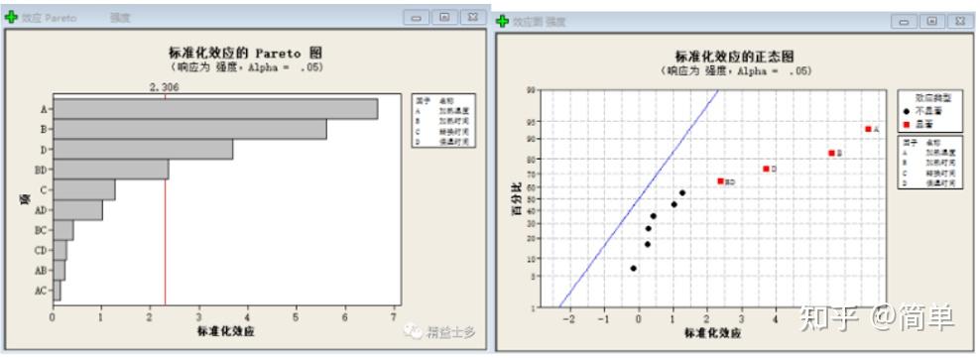Click the red square point labeled BD
Screen dimensions: 980x358
tap(721, 181)
